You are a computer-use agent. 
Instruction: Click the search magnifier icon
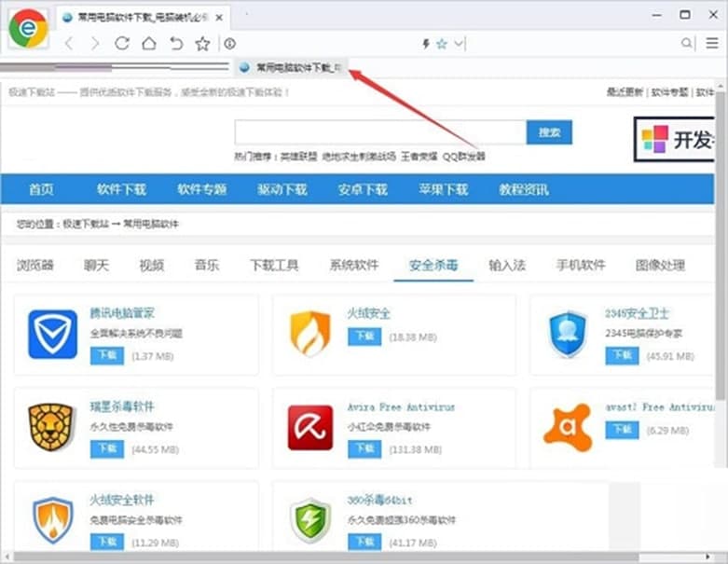coord(686,43)
